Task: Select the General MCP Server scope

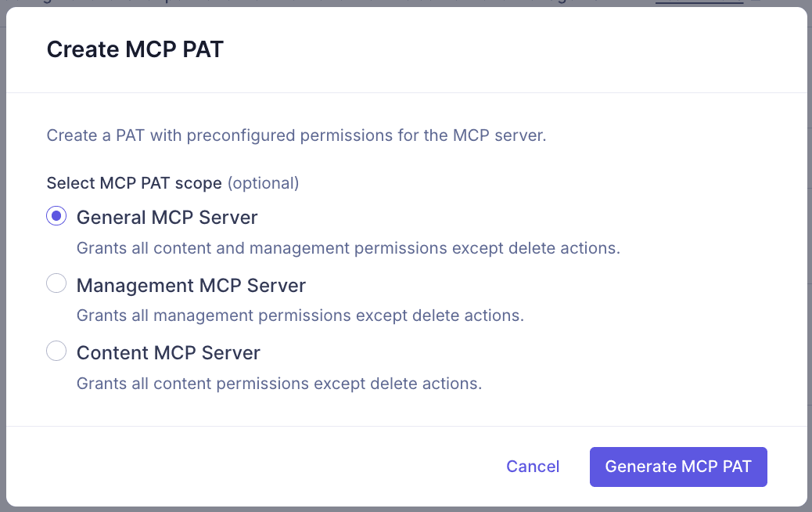Action: coord(56,215)
